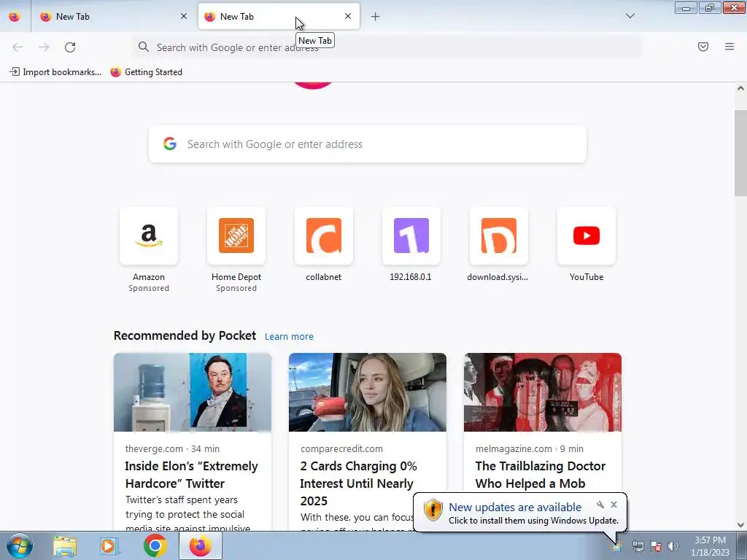Click the Action Center flag tray icon
Image resolution: width=747 pixels, height=560 pixels.
(x=656, y=547)
